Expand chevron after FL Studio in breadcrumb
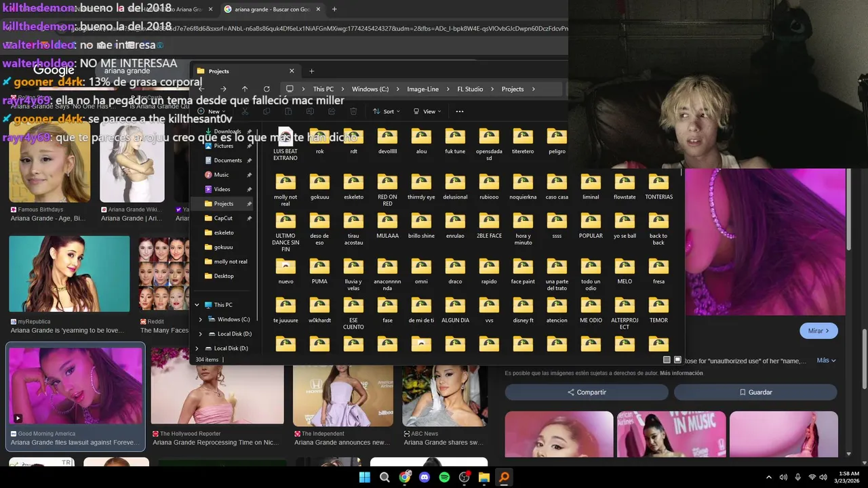 pyautogui.click(x=492, y=89)
